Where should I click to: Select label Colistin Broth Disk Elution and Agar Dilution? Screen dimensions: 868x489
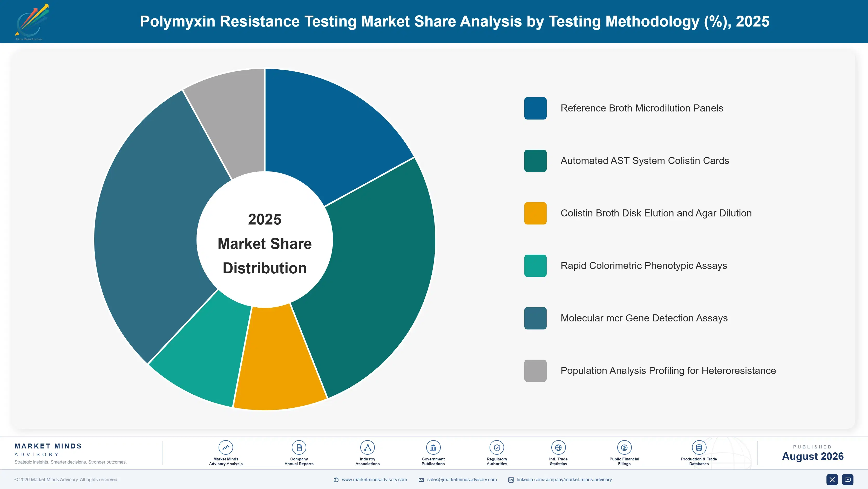656,213
